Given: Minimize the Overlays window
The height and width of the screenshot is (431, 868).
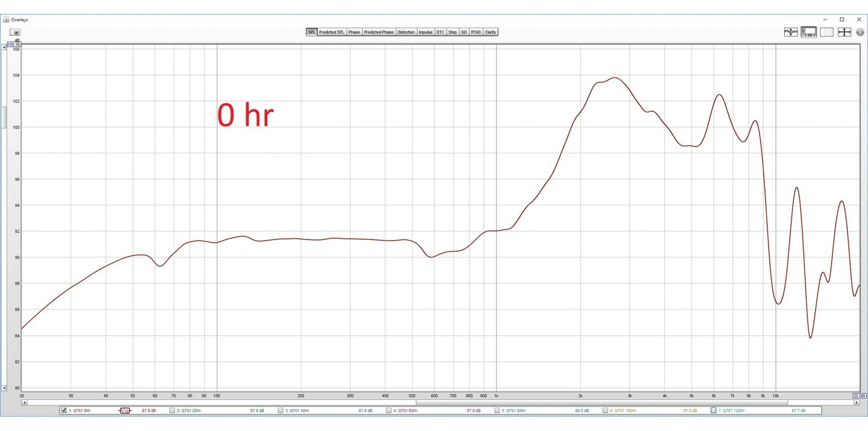Looking at the screenshot, I should (x=825, y=20).
